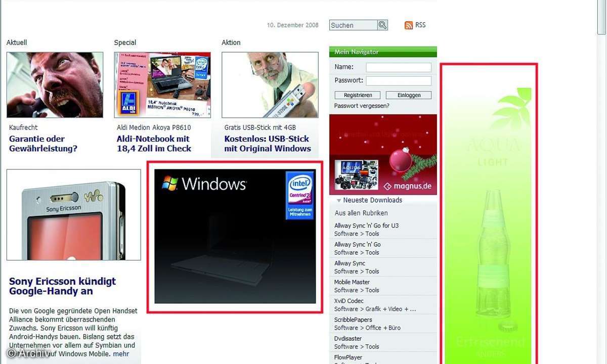
Task: Click into the Passwort input field
Action: (399, 81)
